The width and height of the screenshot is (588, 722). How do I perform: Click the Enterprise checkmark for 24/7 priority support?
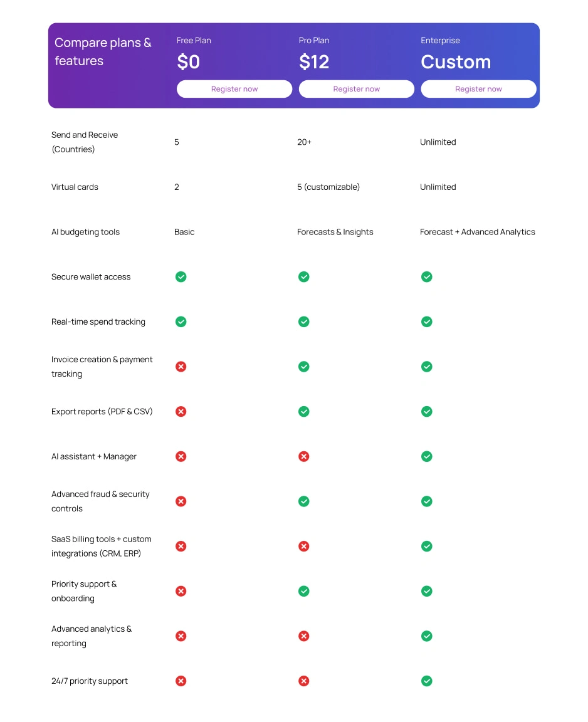click(427, 681)
